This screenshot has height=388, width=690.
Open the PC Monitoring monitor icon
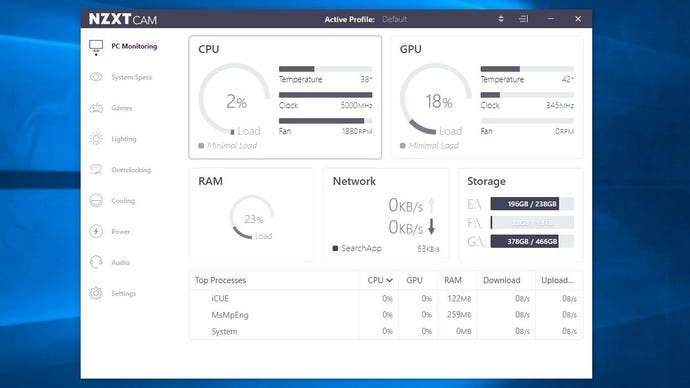tap(96, 47)
